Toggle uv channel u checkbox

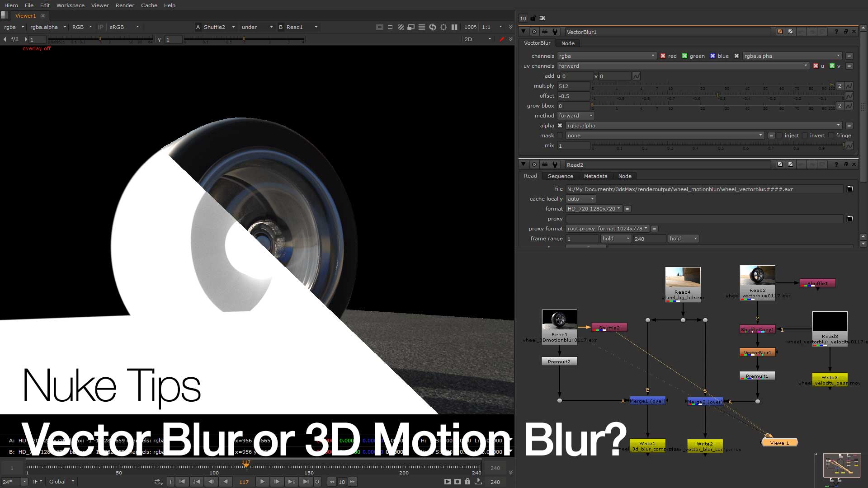pos(816,66)
